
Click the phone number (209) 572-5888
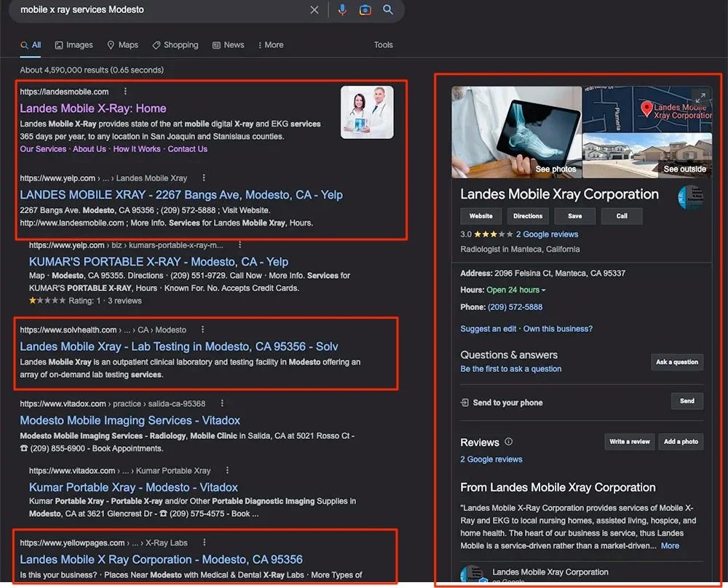coord(515,307)
